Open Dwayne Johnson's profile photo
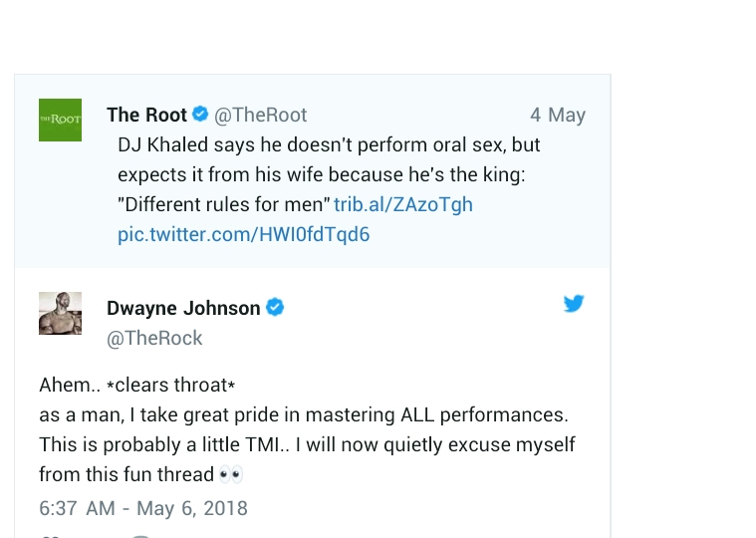Screen dimensions: 756x538 [x=60, y=313]
